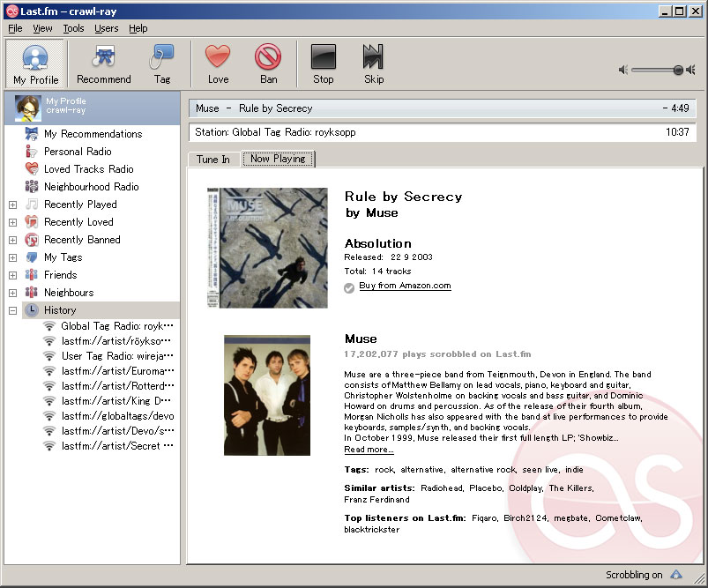Click the Muse band photo

(267, 395)
